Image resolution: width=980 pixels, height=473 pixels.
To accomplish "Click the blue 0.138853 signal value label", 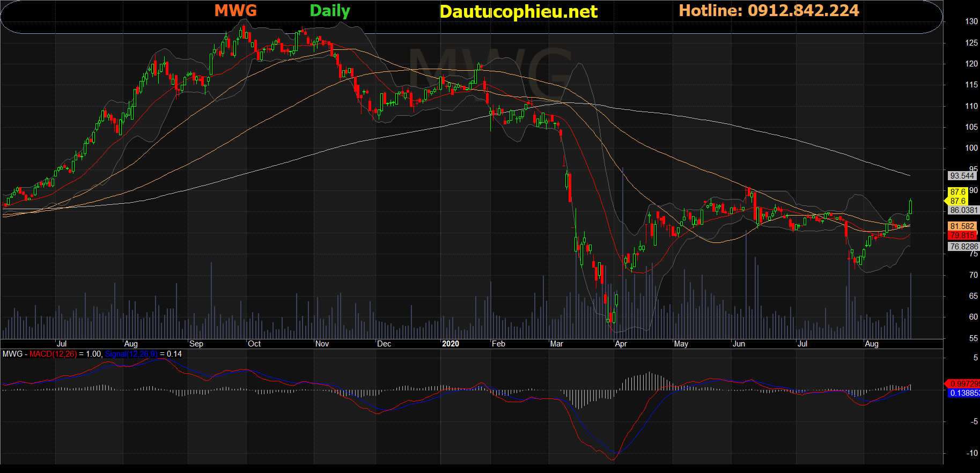I will [x=964, y=393].
